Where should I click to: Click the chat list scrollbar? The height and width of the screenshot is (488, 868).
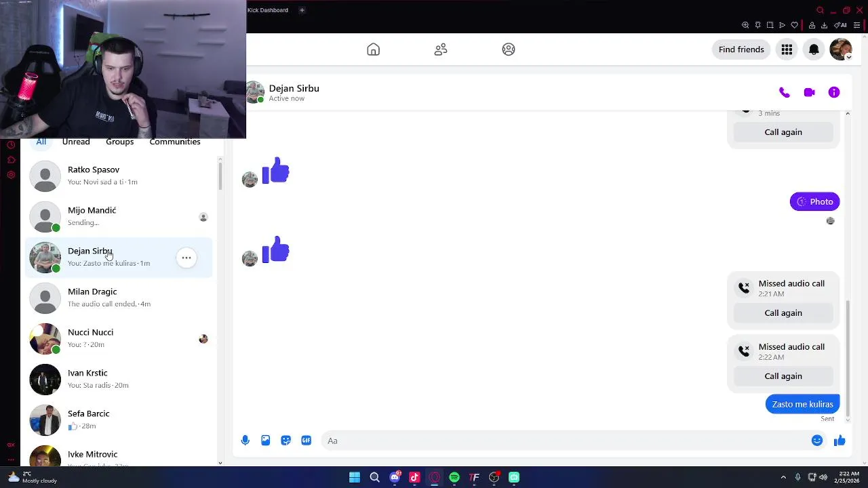point(220,175)
